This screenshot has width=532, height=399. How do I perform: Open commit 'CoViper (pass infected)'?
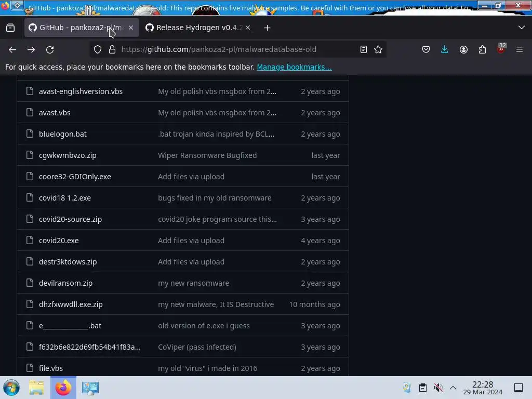[x=197, y=347]
